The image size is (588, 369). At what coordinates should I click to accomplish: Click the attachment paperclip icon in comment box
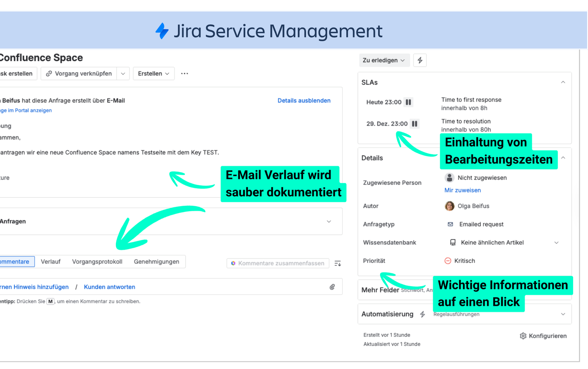[332, 287]
